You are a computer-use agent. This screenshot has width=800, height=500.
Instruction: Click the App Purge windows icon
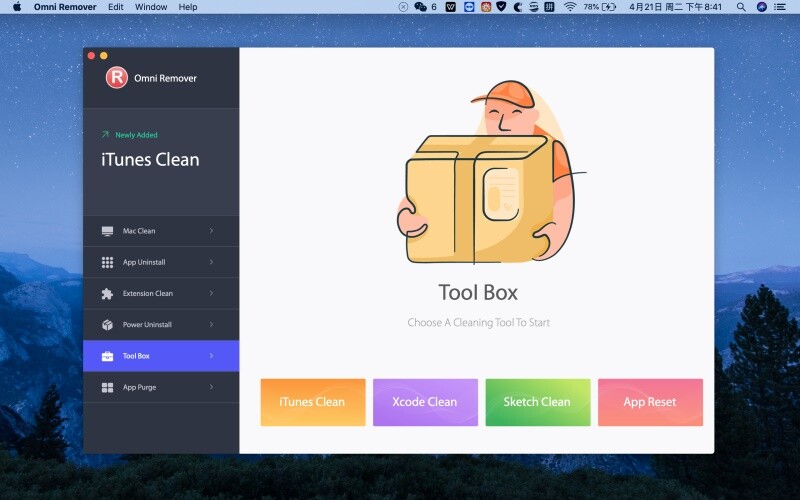click(x=107, y=387)
